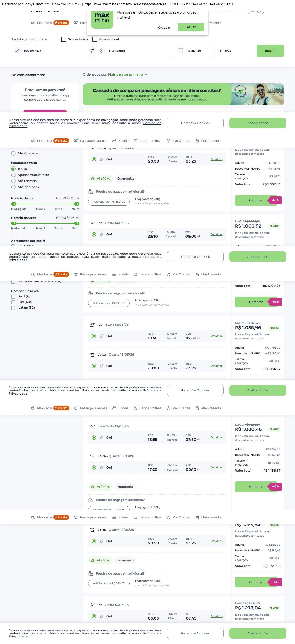Click the takeoff icon next to 'Ida - Sexta 13/03/26'

pos(92,223)
